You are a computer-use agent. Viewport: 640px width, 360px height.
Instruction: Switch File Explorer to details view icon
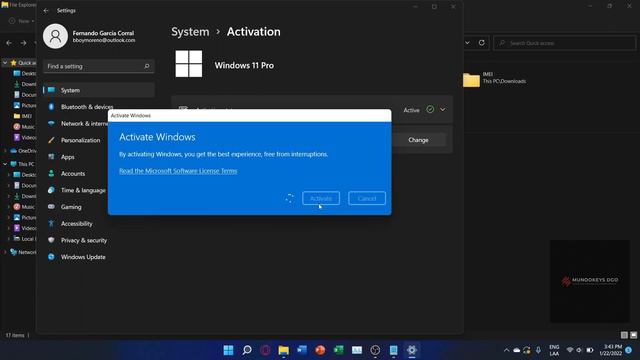pos(624,335)
